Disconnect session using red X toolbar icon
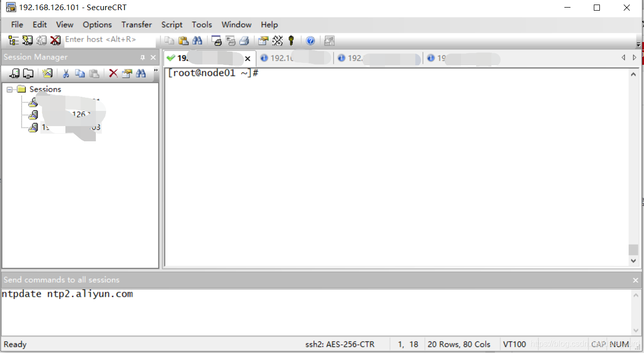This screenshot has width=644, height=353. pyautogui.click(x=55, y=41)
